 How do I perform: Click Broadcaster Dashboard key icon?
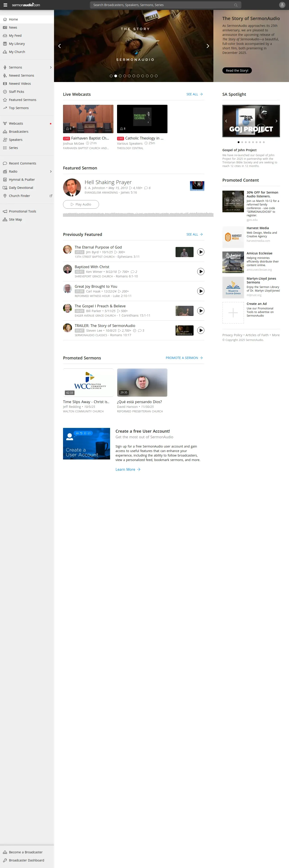click(x=5, y=860)
